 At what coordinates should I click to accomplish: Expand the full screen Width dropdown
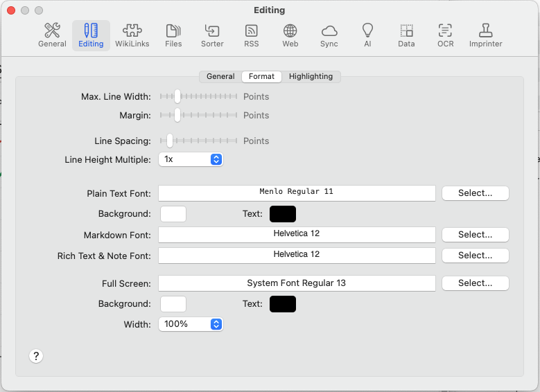[x=191, y=324]
